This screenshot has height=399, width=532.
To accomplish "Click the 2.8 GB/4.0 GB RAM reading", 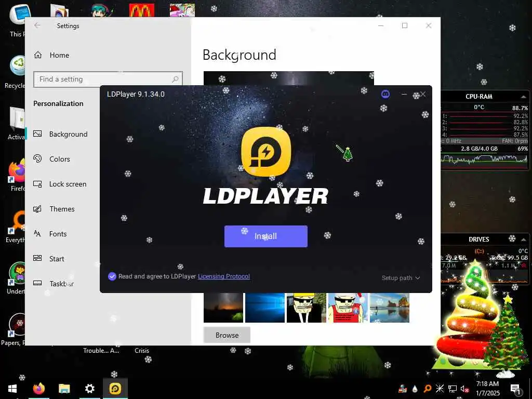I will coord(479,149).
